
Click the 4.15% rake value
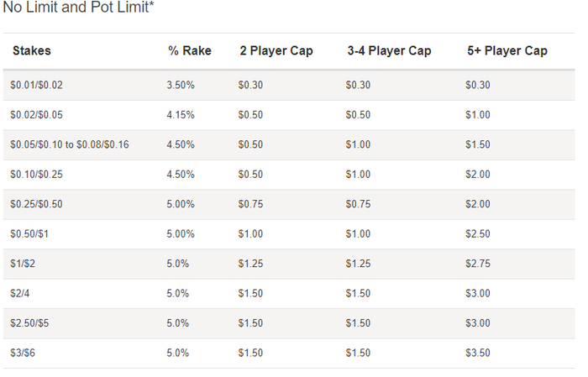pos(181,115)
